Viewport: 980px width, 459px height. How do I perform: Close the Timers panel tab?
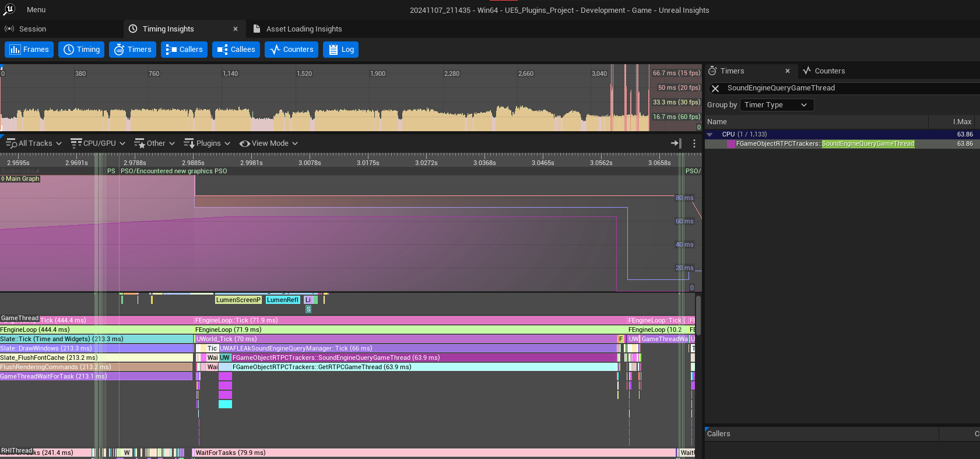[788, 71]
